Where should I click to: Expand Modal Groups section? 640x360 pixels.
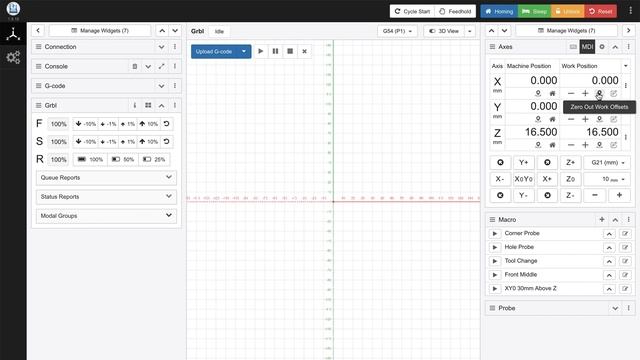tap(106, 216)
